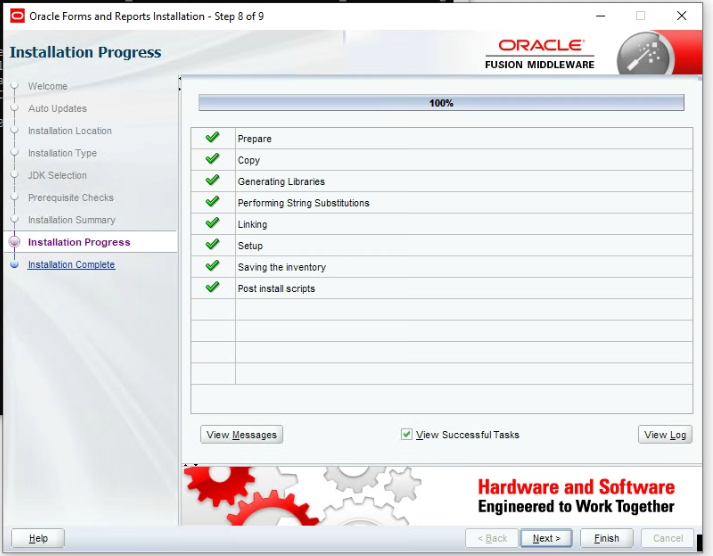The height and width of the screenshot is (556, 713).
Task: Collapse the left navigation pane arrow
Action: tap(180, 79)
